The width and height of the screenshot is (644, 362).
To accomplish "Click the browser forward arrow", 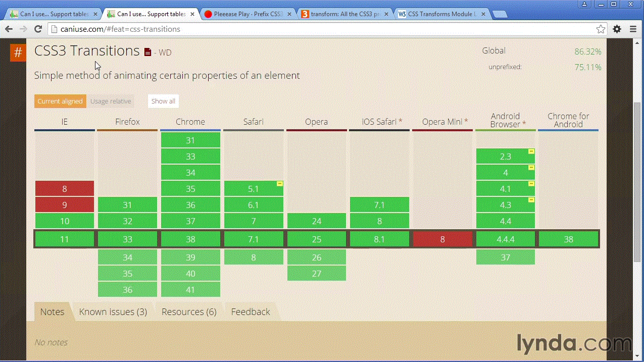I will coord(23,29).
